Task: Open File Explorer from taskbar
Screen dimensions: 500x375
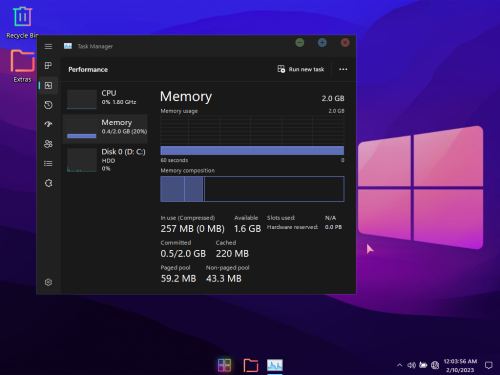Action: [x=251, y=365]
